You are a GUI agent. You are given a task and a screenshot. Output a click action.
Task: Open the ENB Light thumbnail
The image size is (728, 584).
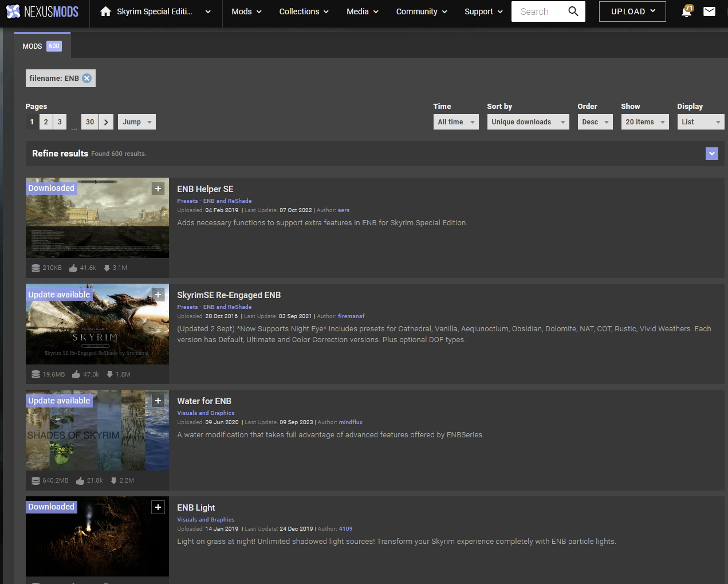(x=97, y=536)
